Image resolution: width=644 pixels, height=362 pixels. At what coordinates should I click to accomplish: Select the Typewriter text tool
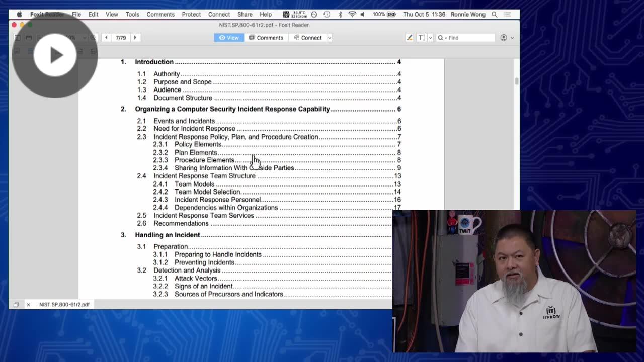pyautogui.click(x=421, y=38)
